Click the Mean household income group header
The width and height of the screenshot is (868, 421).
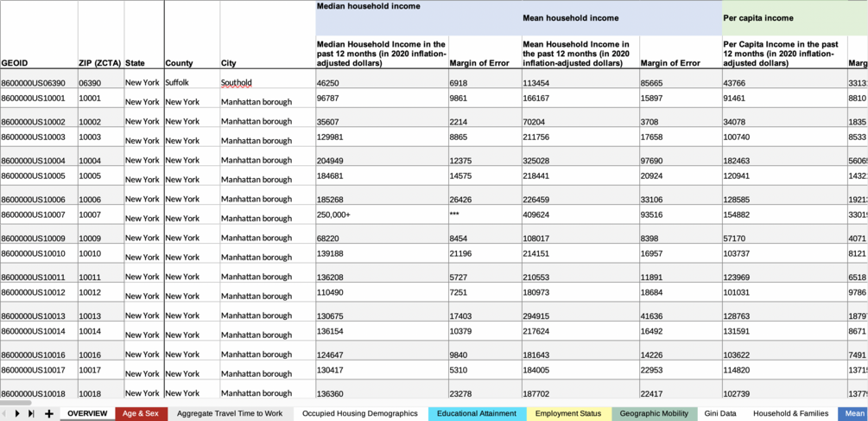pyautogui.click(x=571, y=18)
